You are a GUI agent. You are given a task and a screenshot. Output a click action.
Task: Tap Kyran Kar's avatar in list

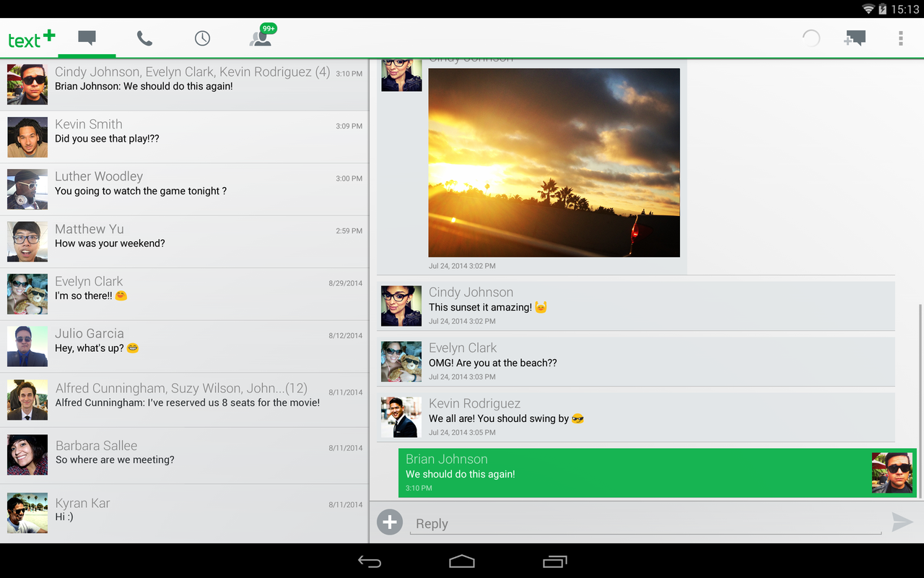[x=27, y=513]
